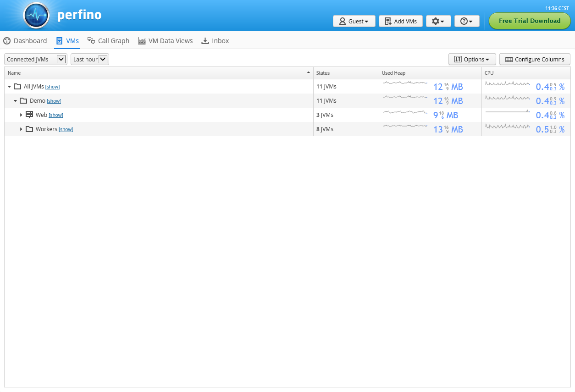Viewport: 575px width, 392px height.
Task: Click the CPU sparkline for Demo
Action: tap(508, 98)
